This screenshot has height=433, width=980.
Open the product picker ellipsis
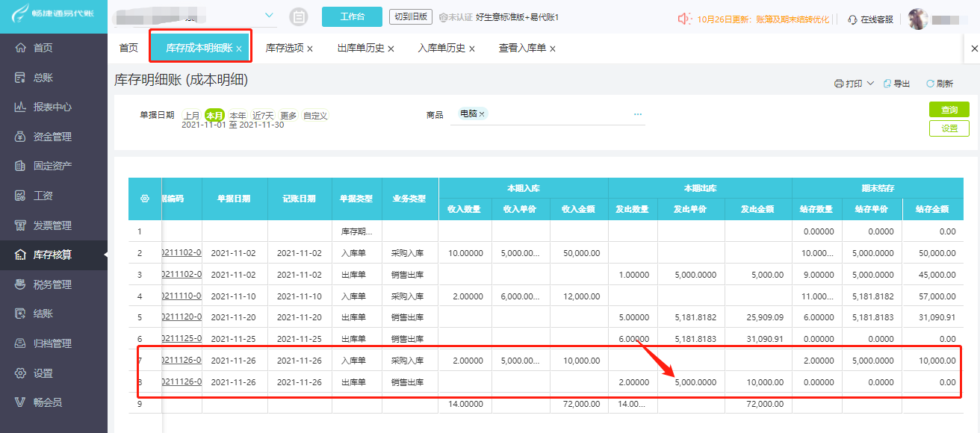click(638, 114)
